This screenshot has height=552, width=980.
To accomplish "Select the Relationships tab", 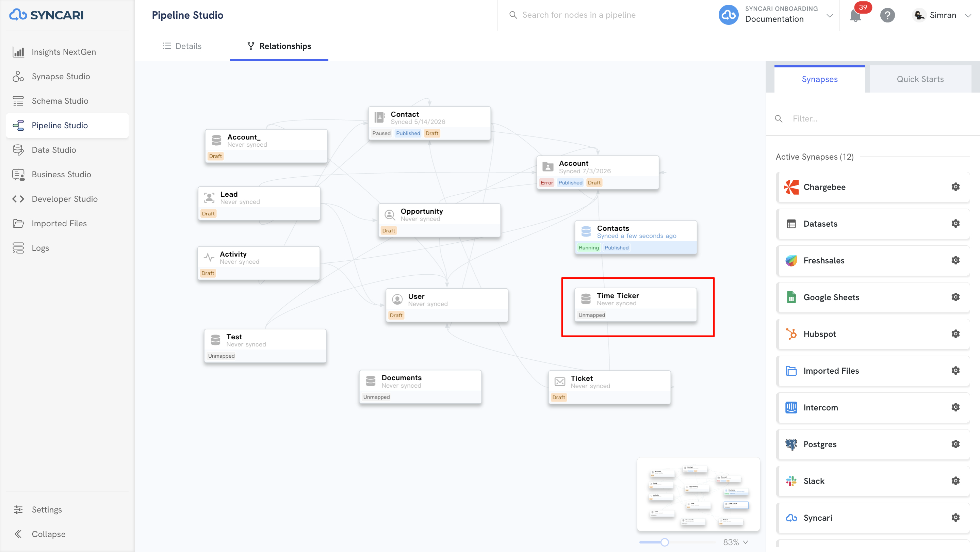I will (279, 46).
